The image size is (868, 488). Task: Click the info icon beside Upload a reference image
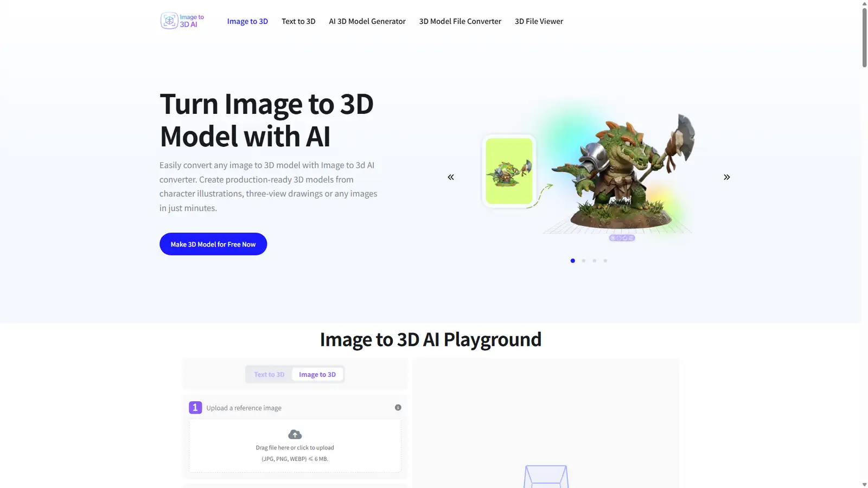point(398,408)
